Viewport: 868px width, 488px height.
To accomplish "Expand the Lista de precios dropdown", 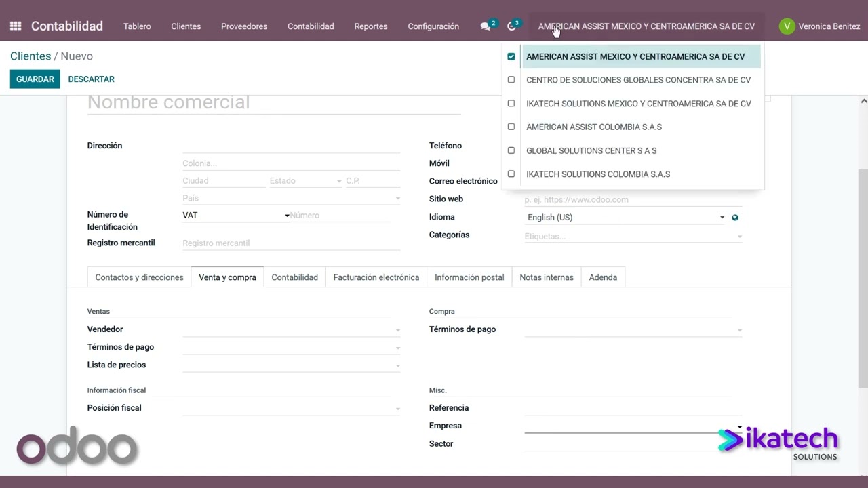I will coord(398,366).
